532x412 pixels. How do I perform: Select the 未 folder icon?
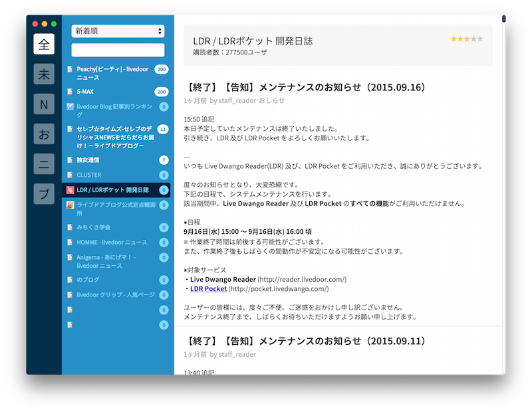pos(44,74)
